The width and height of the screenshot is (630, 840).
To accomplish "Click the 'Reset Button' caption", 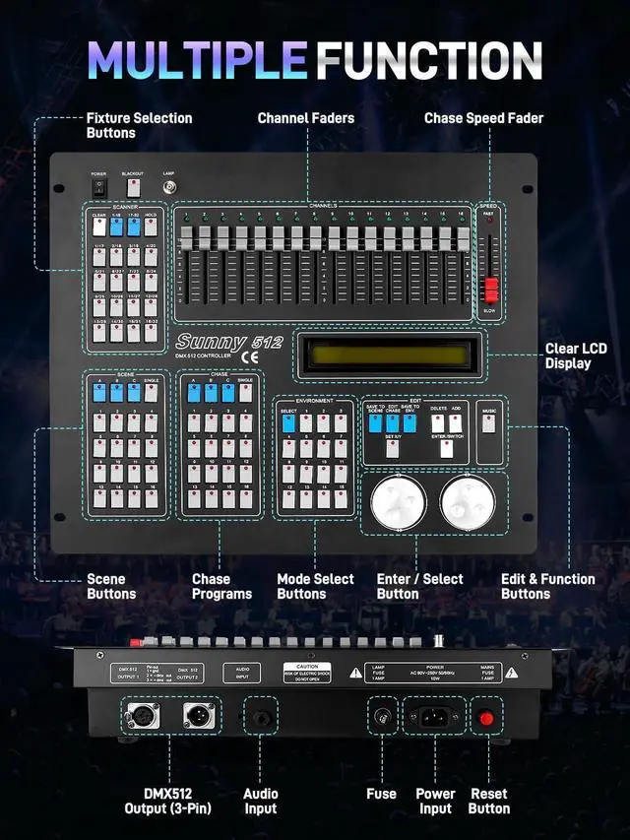I will [489, 802].
